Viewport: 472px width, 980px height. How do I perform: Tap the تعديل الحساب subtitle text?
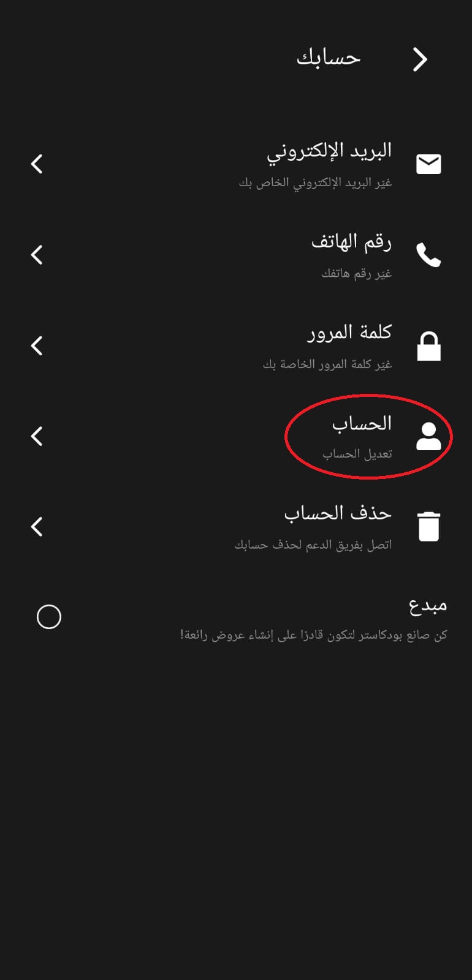click(357, 454)
